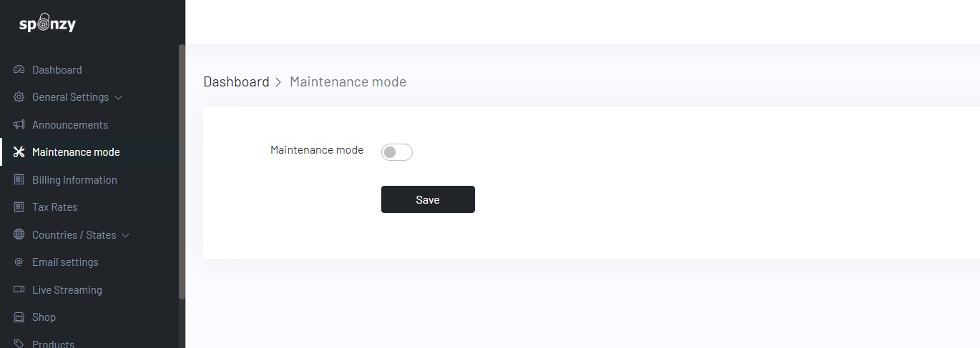
Task: Click the Sponzy logo
Action: [47, 24]
